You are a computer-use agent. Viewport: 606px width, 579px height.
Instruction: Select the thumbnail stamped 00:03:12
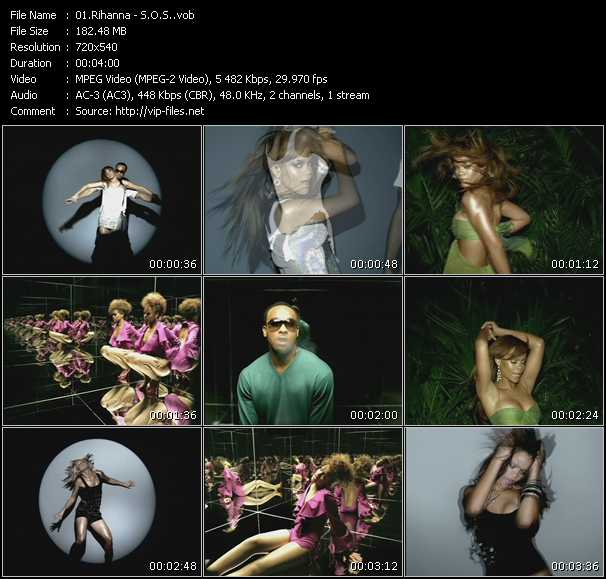303,502
